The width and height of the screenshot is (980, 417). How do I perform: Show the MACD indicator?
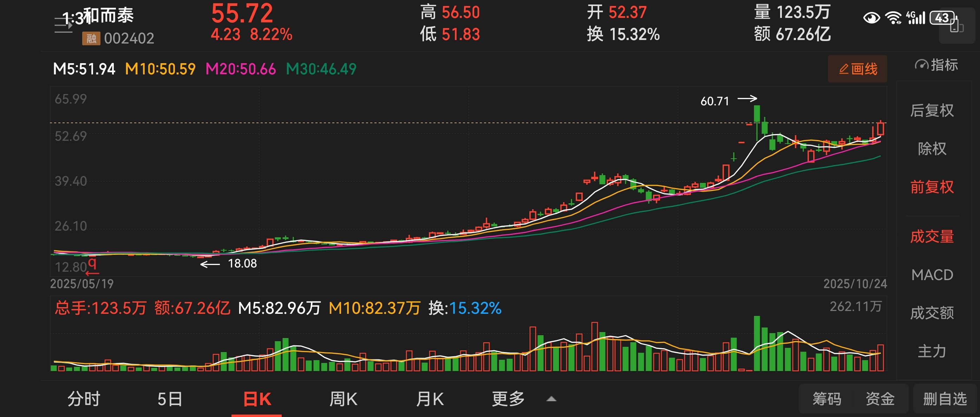click(x=932, y=275)
